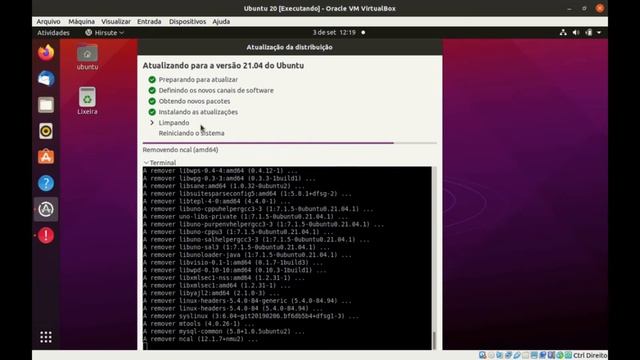Open the Help question-mark icon
The height and width of the screenshot is (360, 640).
[x=46, y=183]
